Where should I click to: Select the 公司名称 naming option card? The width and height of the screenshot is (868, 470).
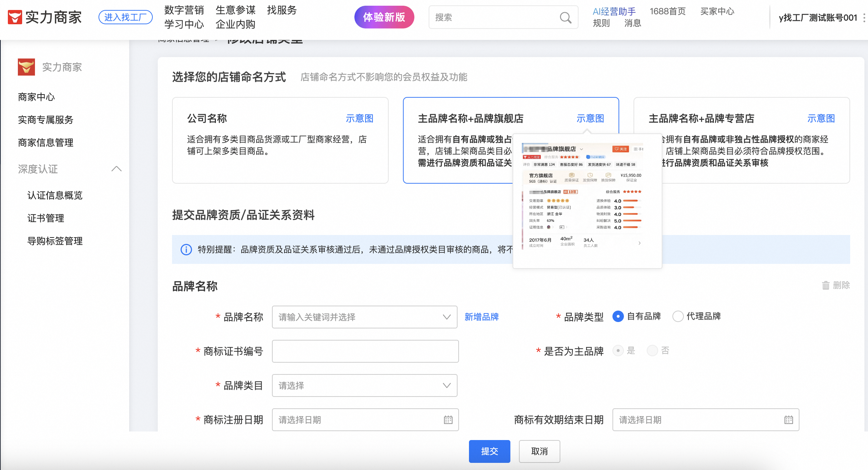(280, 140)
